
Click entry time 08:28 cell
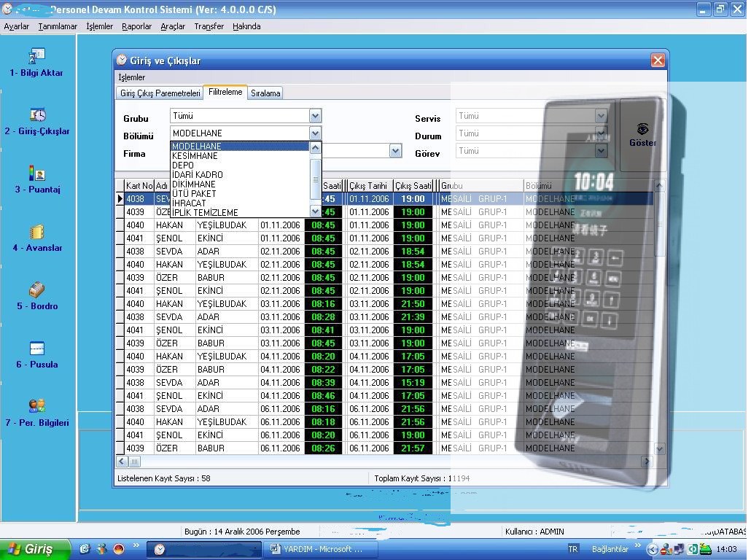pyautogui.click(x=323, y=317)
